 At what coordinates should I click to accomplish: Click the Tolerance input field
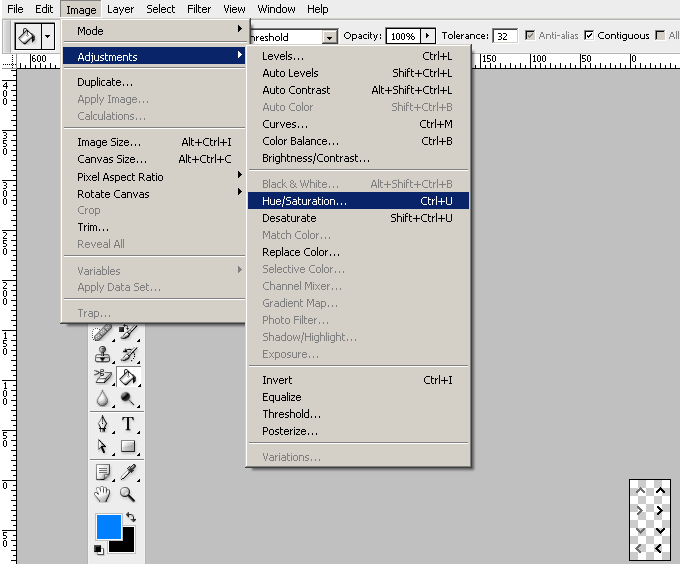click(x=505, y=36)
